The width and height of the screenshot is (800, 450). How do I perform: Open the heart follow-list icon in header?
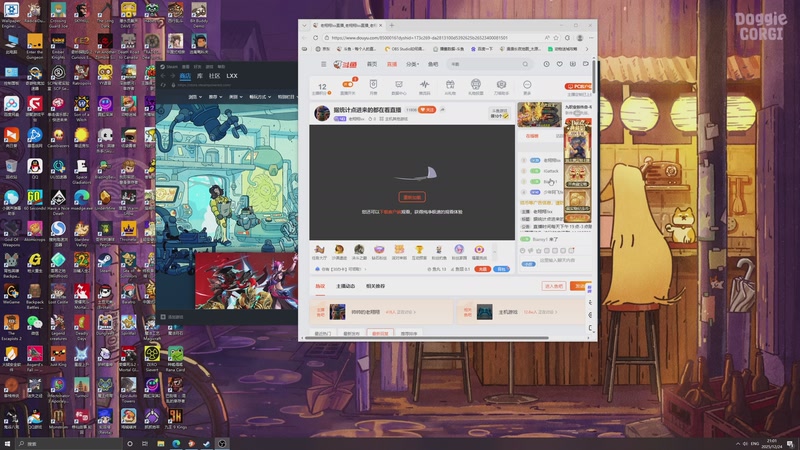coord(560,64)
